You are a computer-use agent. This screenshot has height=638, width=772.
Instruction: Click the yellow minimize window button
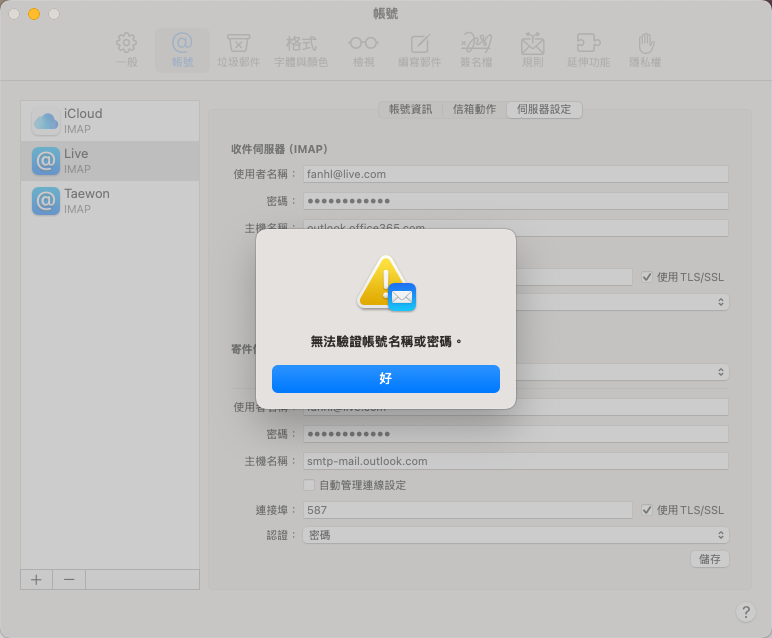click(34, 14)
